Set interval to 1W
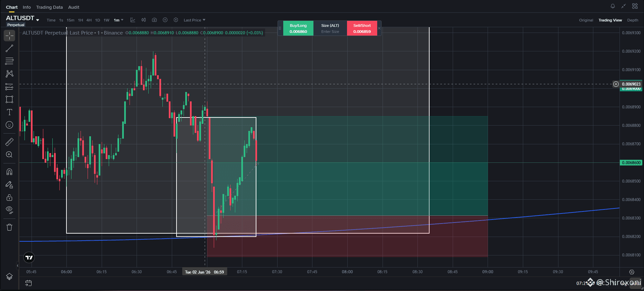The height and width of the screenshot is (291, 644). coord(106,20)
